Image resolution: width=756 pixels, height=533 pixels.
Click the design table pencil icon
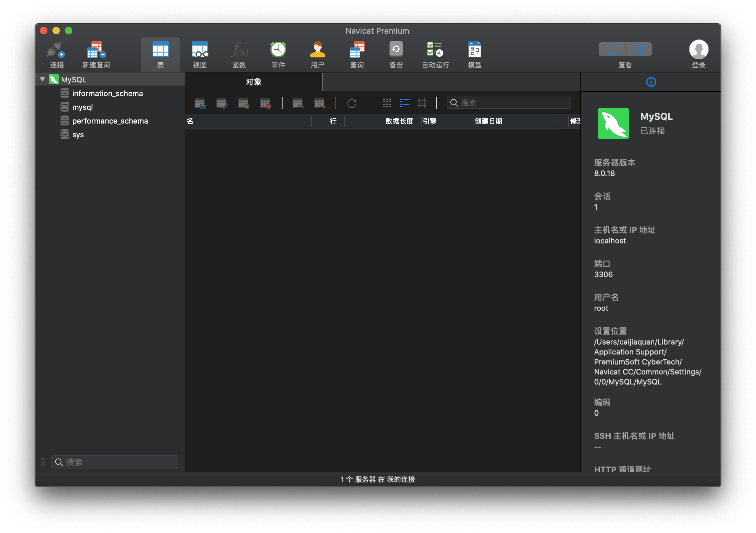pos(222,103)
